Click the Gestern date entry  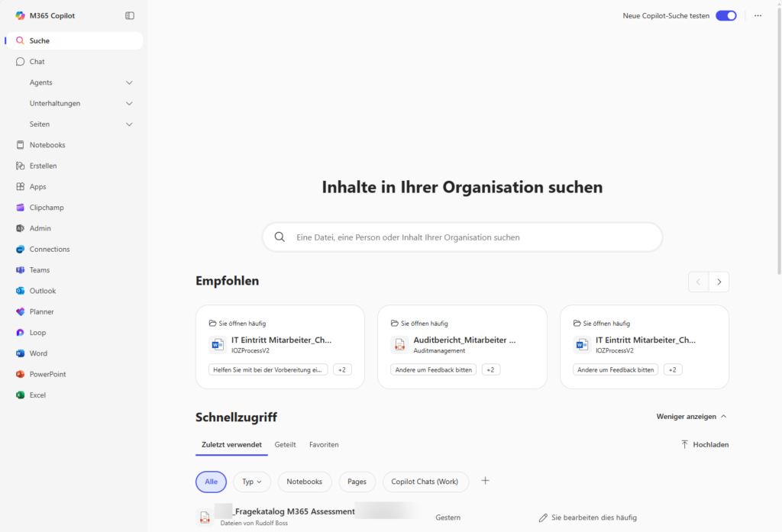click(x=448, y=517)
